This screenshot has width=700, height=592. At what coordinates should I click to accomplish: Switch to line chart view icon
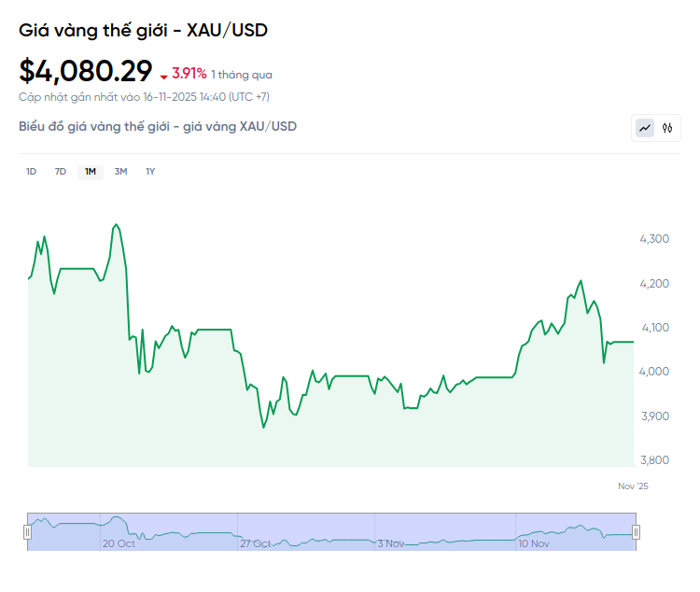point(645,128)
